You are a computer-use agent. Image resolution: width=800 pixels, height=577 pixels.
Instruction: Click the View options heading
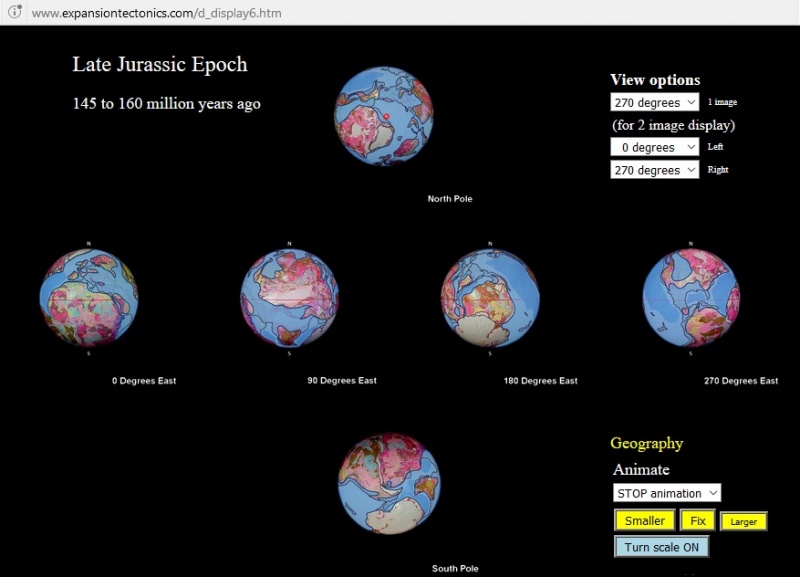(x=654, y=80)
